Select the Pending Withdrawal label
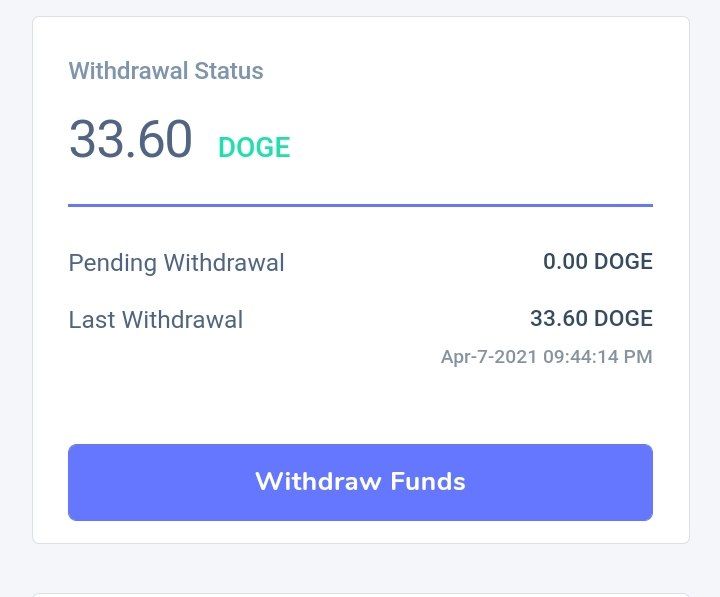 pos(176,263)
